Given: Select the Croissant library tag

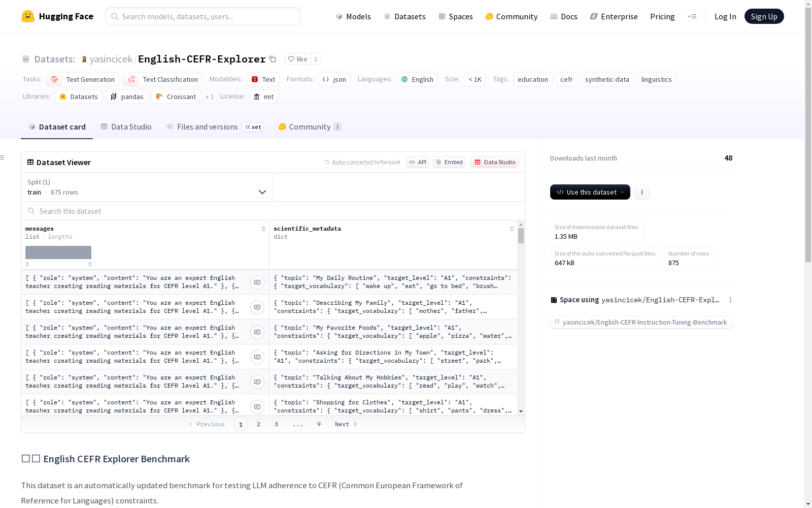Looking at the screenshot, I should point(176,97).
